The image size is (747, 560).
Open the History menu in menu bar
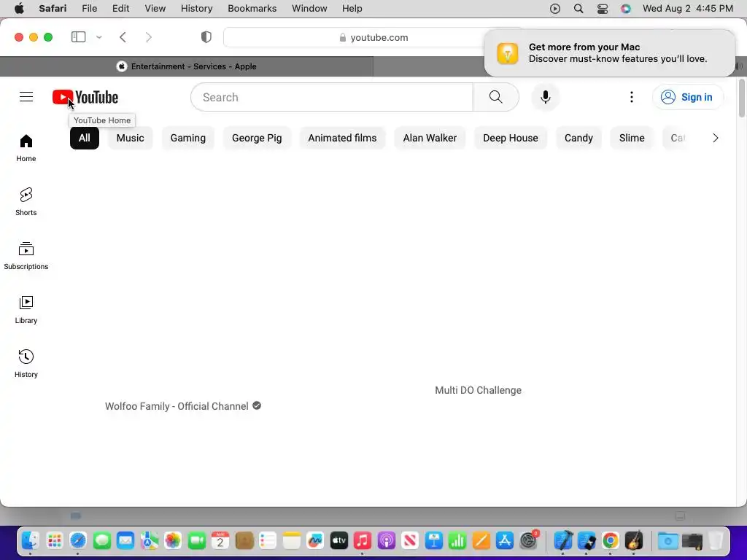(196, 9)
